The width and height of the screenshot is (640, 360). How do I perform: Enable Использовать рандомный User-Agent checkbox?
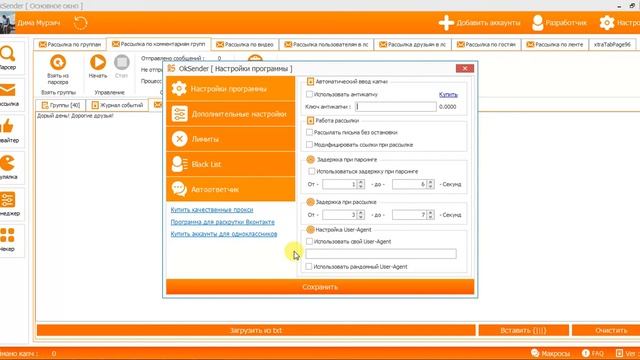click(309, 267)
